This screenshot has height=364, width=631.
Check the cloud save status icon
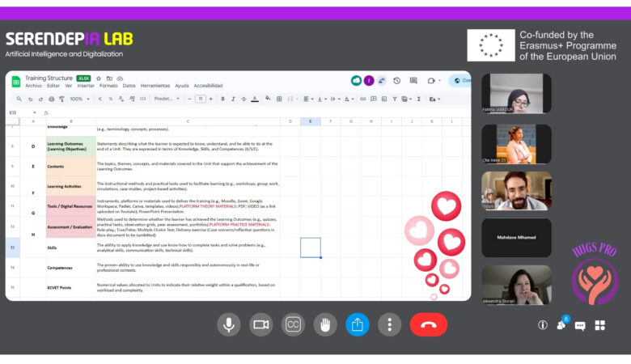coord(120,78)
